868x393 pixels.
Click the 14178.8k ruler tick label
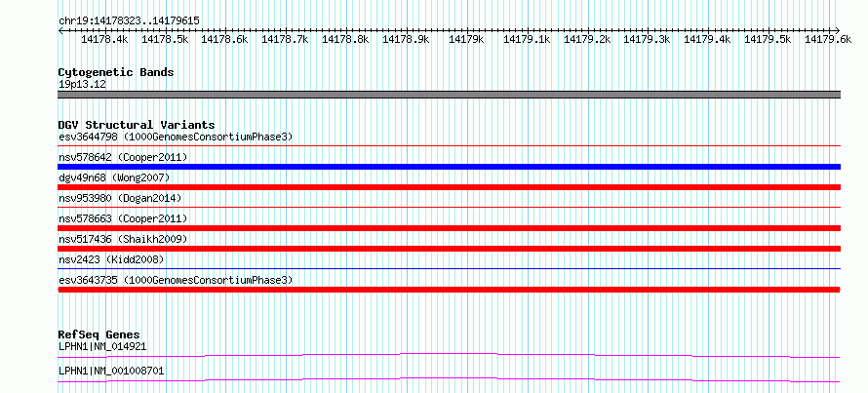[345, 39]
